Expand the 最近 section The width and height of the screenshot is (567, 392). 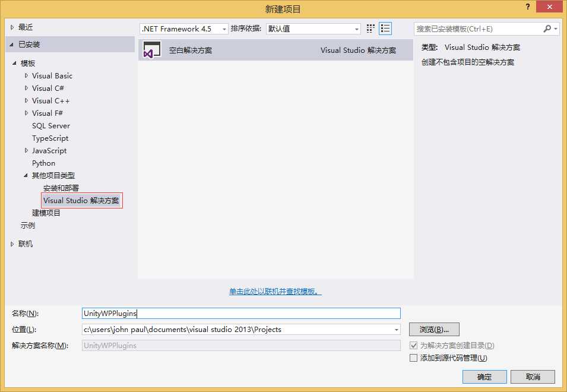12,27
